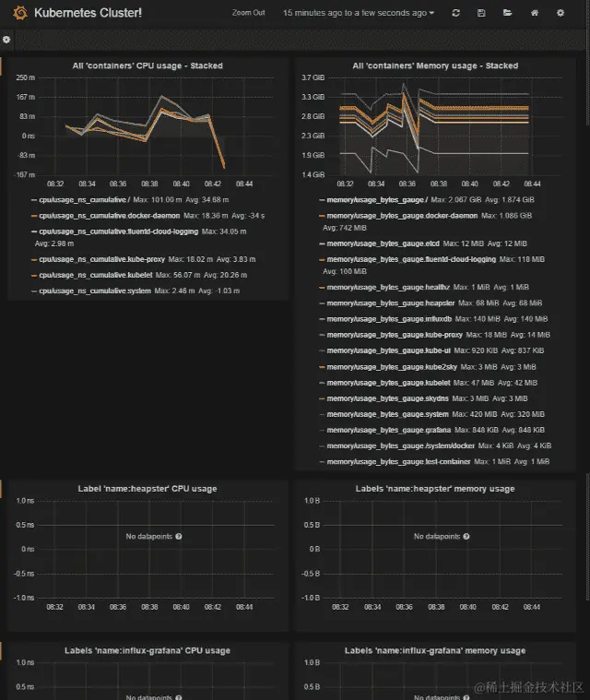
Task: Select memory kubelet legend entry
Action: (x=388, y=383)
